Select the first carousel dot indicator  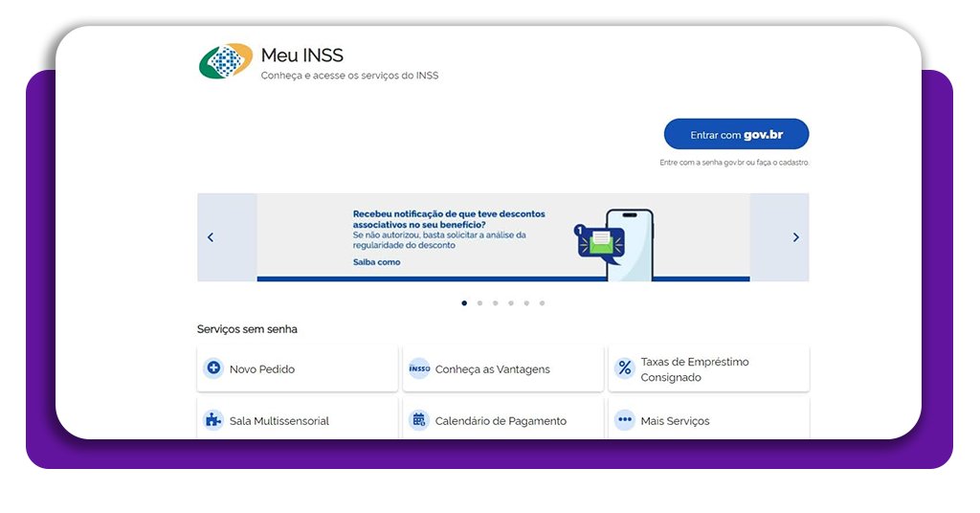tap(464, 302)
